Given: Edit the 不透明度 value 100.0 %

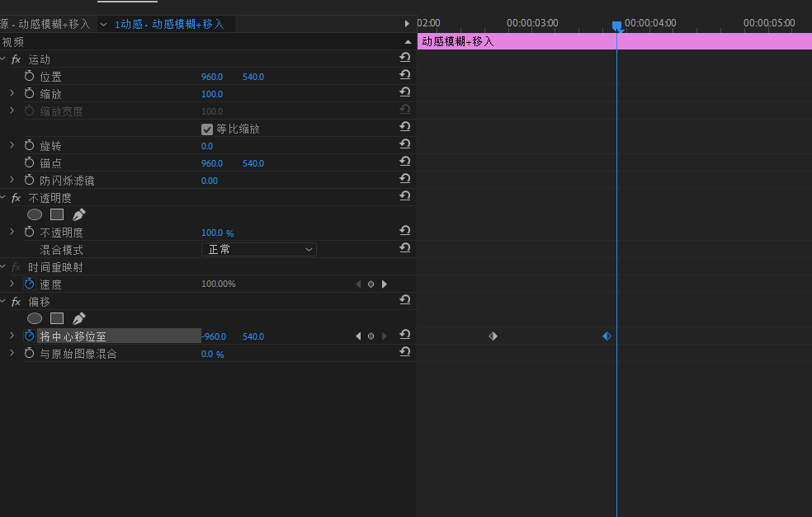Looking at the screenshot, I should 218,233.
